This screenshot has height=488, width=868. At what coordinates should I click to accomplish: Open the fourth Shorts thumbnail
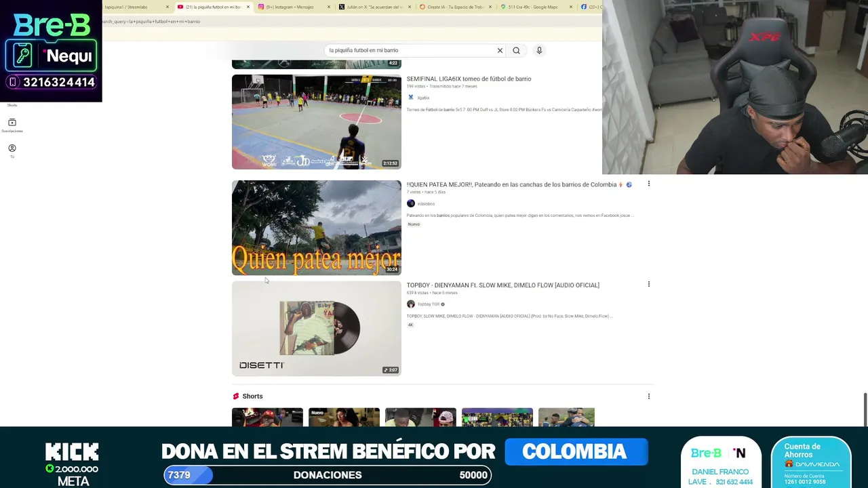click(497, 417)
